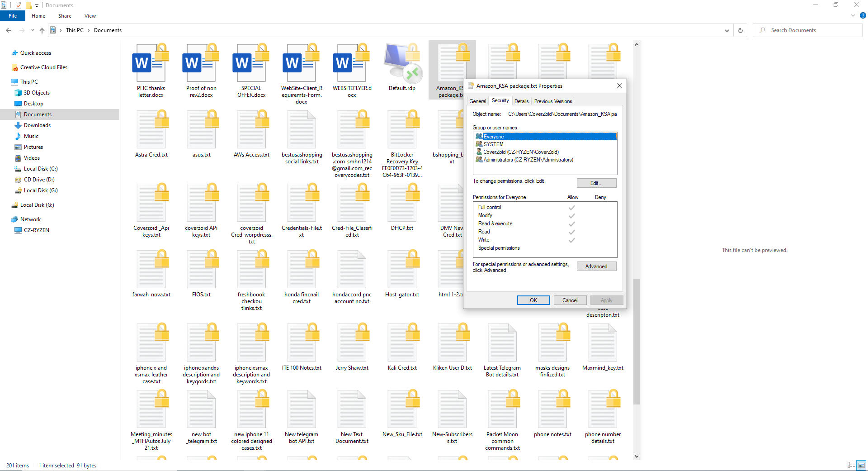The image size is (868, 471).
Task: Open the View ribbon tab
Action: pyautogui.click(x=90, y=16)
